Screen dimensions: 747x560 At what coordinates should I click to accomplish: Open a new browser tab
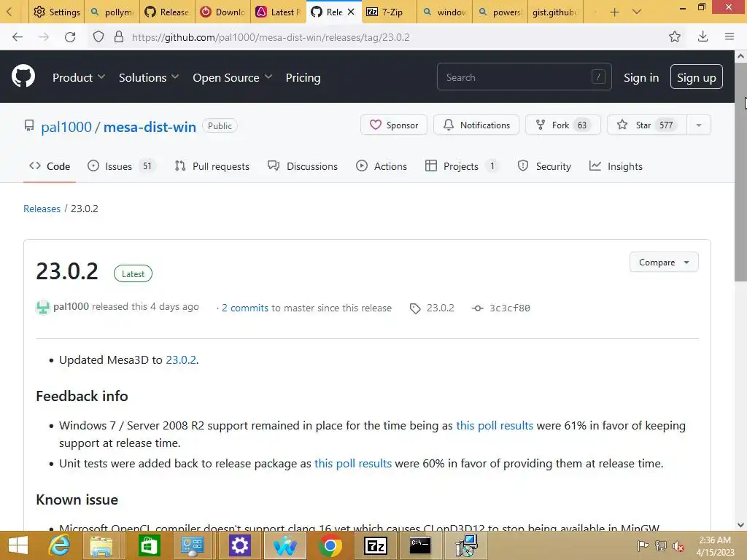pyautogui.click(x=614, y=12)
